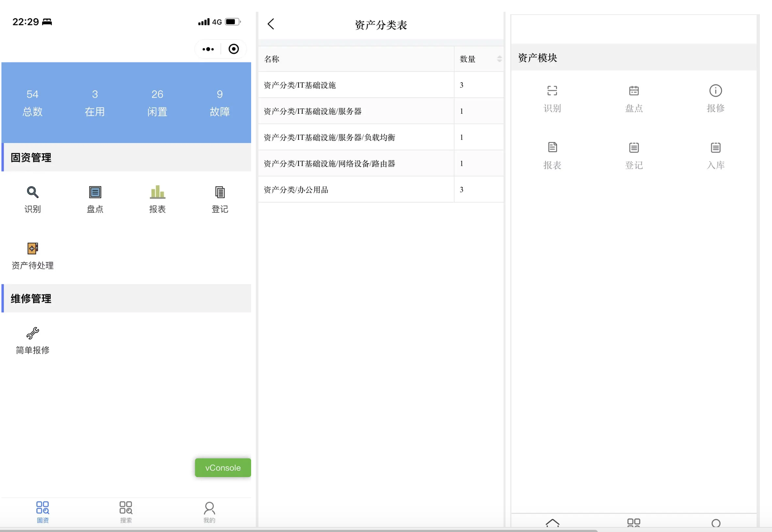Click the 维修管理 section header
The image size is (772, 532).
[126, 298]
